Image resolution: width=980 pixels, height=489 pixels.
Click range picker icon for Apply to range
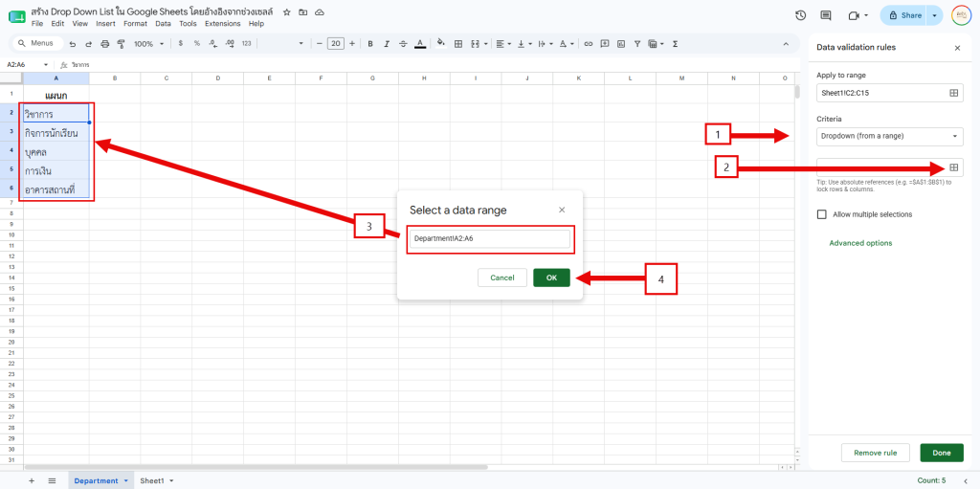coord(954,93)
